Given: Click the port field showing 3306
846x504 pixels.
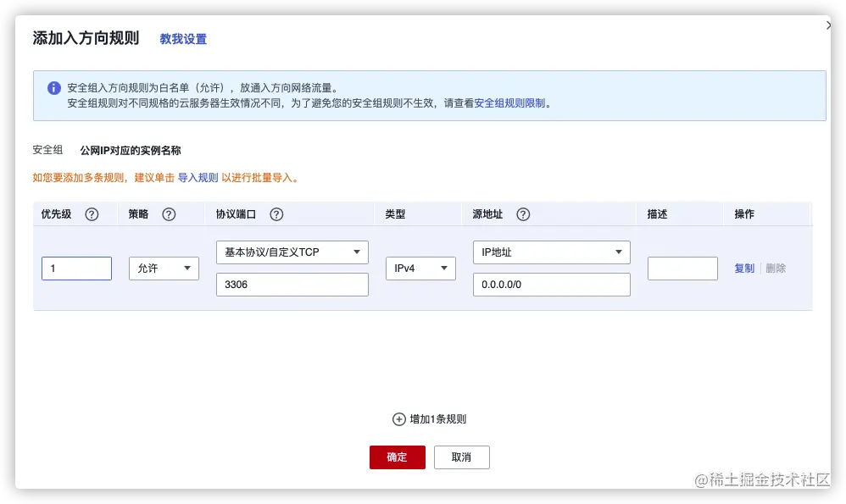Looking at the screenshot, I should coord(292,285).
